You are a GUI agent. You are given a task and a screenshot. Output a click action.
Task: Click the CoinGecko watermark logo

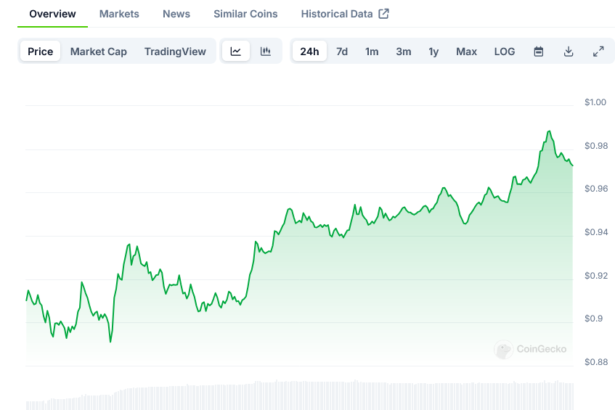tap(531, 350)
